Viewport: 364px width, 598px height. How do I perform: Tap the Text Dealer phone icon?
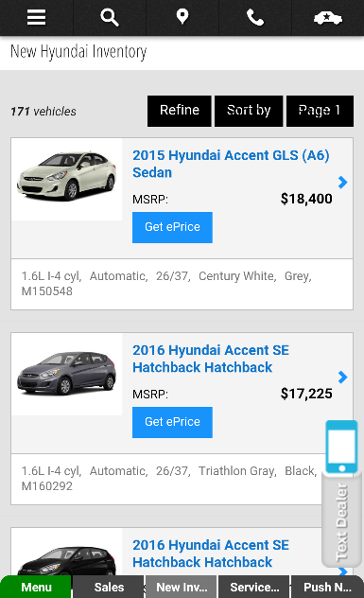tap(342, 447)
